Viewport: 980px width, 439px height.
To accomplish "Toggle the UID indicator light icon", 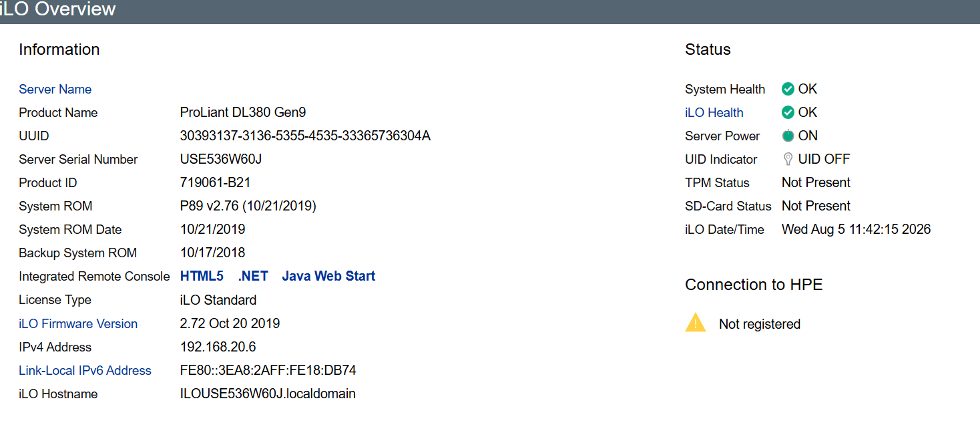I will (788, 159).
